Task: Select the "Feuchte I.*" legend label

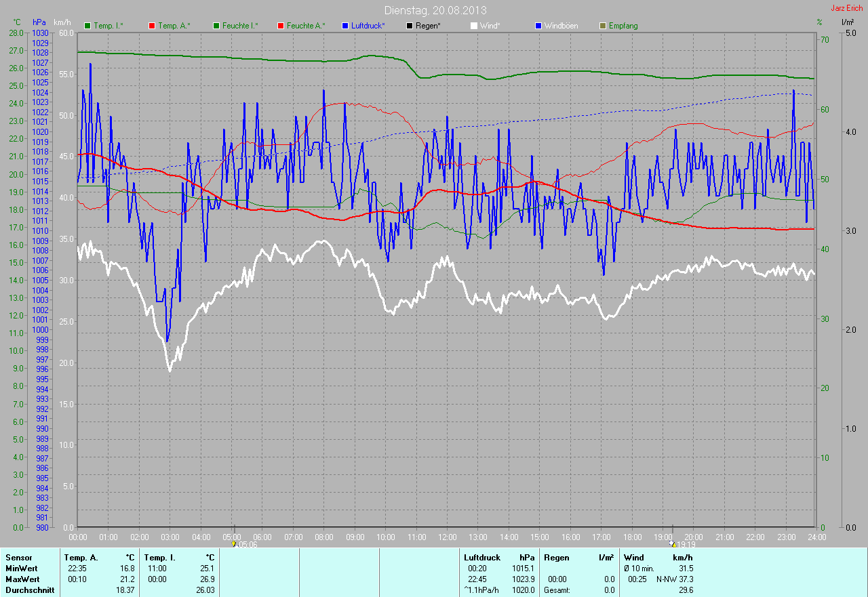Action: (240, 26)
